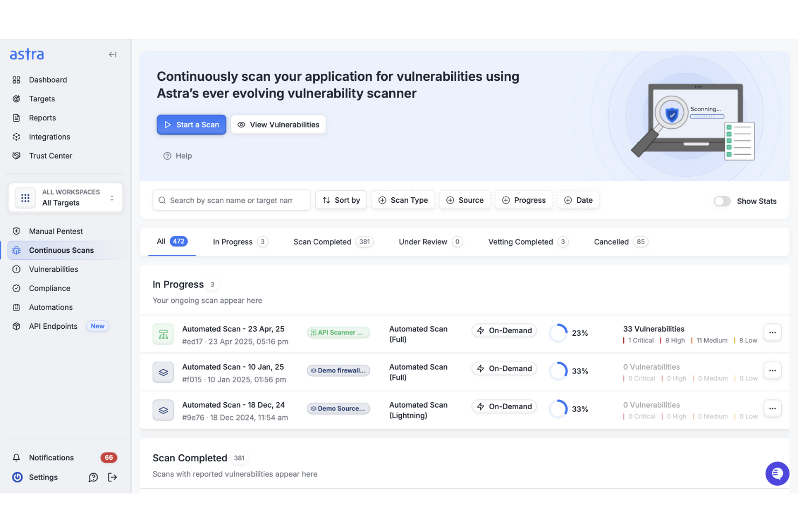Add a Scan Type filter

[x=403, y=200]
